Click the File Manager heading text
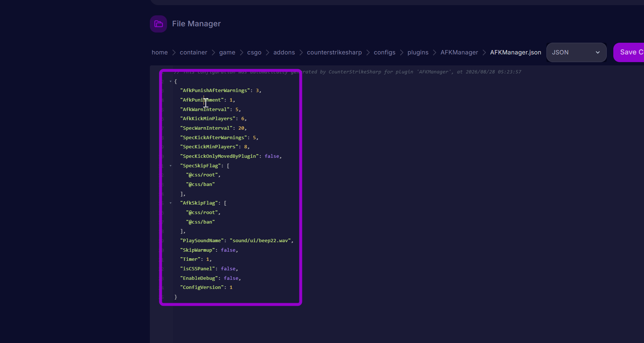Image resolution: width=644 pixels, height=343 pixels. (196, 24)
